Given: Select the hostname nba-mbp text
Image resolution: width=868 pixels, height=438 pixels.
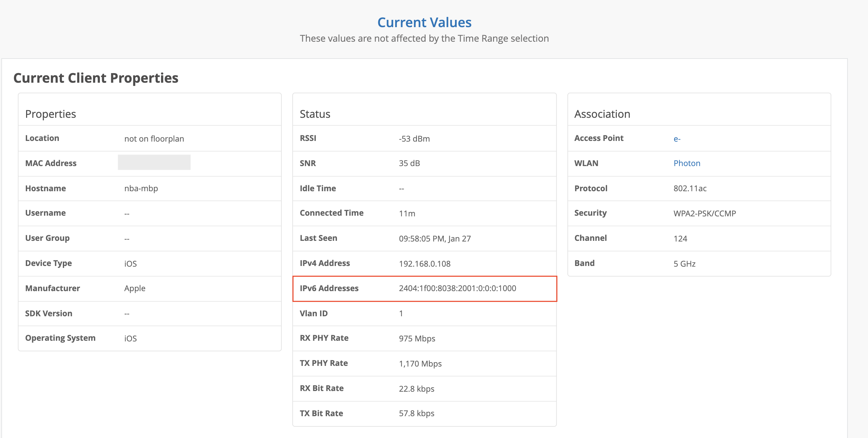Looking at the screenshot, I should [x=141, y=189].
